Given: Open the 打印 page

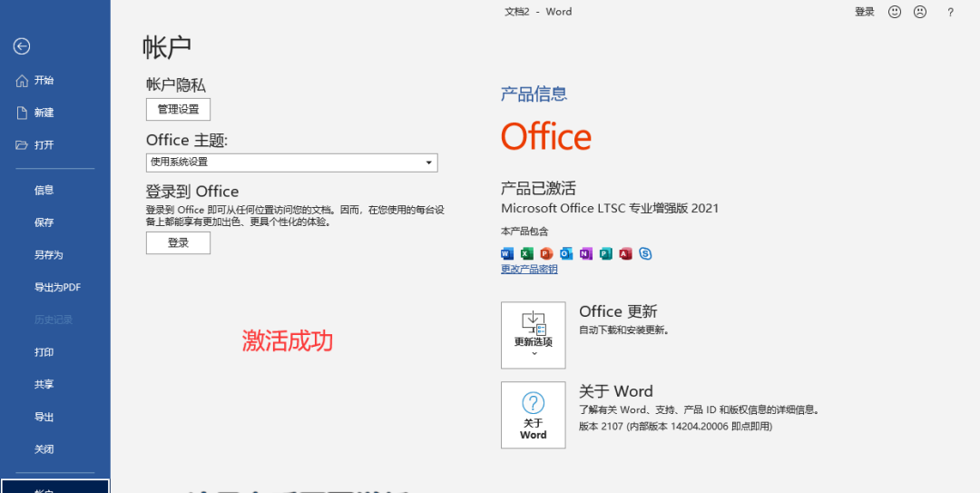Looking at the screenshot, I should pos(44,352).
